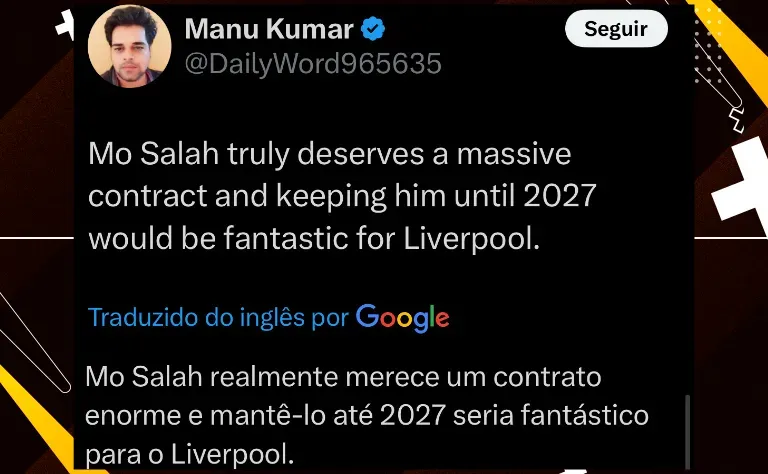Click the outlined diagonal pill shape at left
Viewport: 768px width, 474px height.
32,341
